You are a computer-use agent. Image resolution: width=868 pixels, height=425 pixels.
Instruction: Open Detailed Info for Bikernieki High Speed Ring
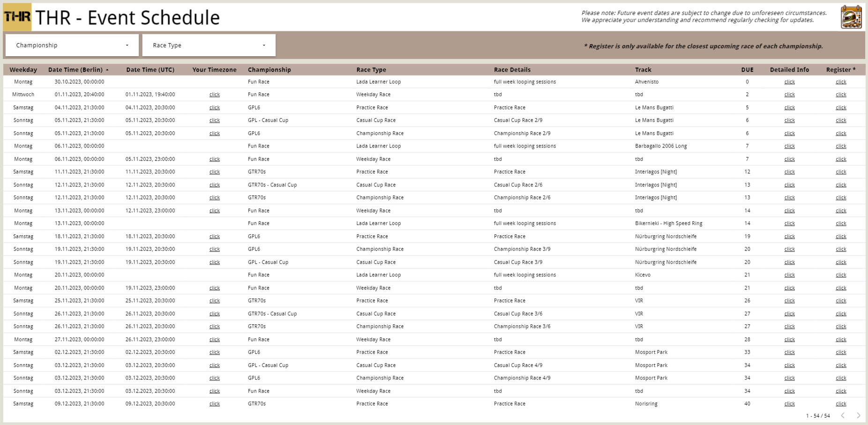tap(789, 224)
